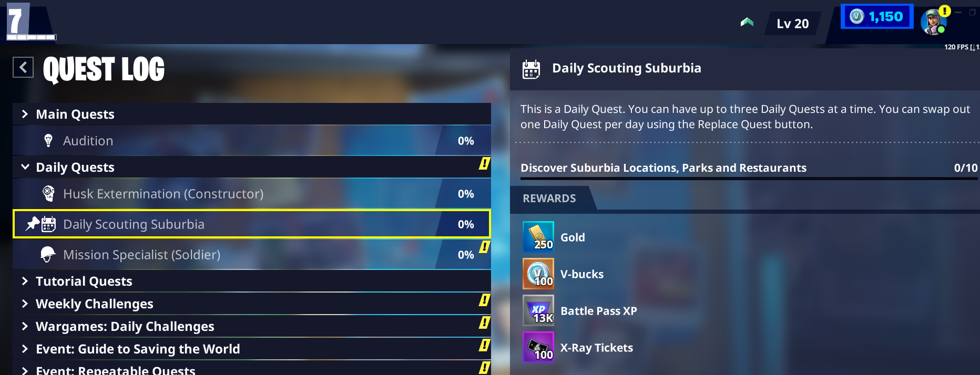This screenshot has height=375, width=980.
Task: Click the Suburbia discovery progress bar
Action: click(749, 179)
